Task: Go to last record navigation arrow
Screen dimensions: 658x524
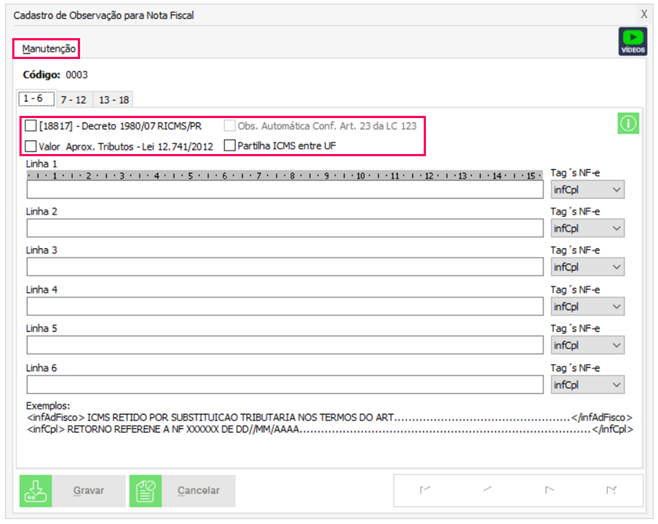Action: 610,490
